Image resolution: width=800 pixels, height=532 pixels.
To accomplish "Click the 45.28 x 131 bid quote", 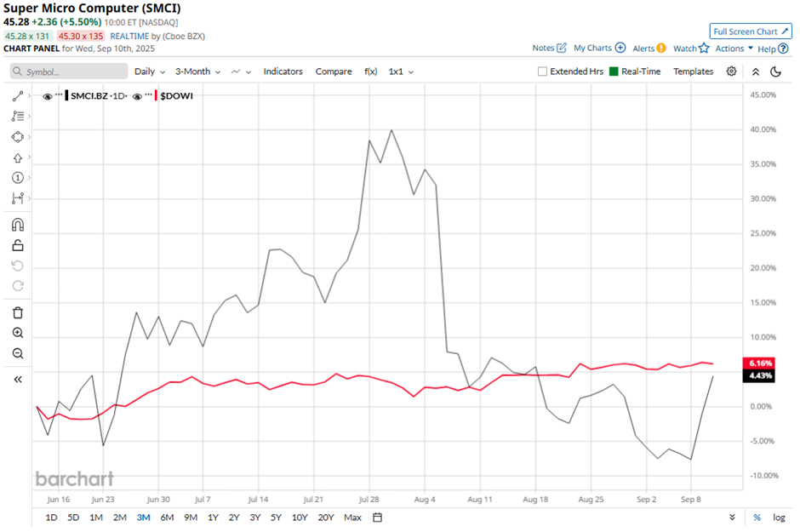I will [27, 37].
